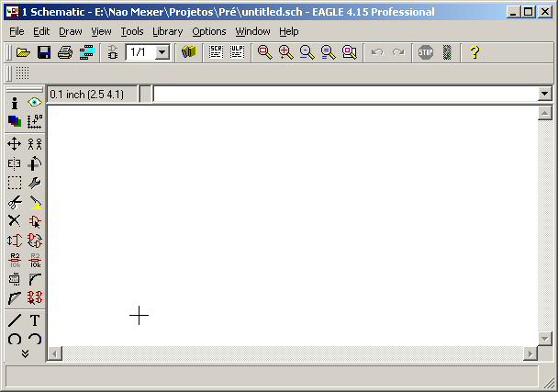558x392 pixels.
Task: Redraw the screen with the magnifier icon
Action: click(x=329, y=52)
